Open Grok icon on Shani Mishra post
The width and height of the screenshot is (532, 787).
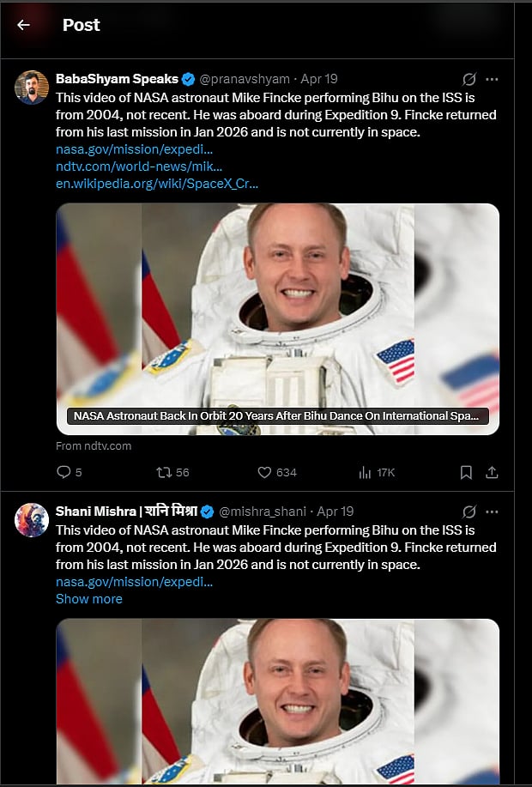coord(469,512)
